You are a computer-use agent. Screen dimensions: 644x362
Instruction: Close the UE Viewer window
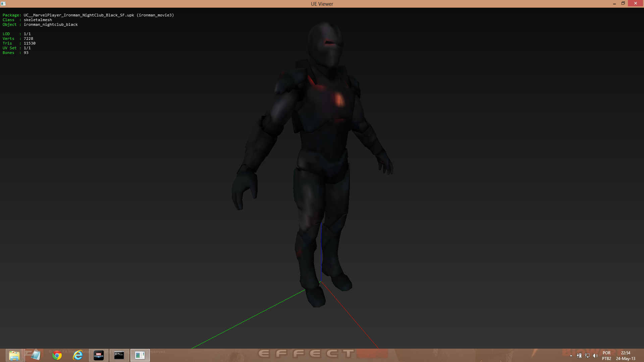(x=636, y=3)
